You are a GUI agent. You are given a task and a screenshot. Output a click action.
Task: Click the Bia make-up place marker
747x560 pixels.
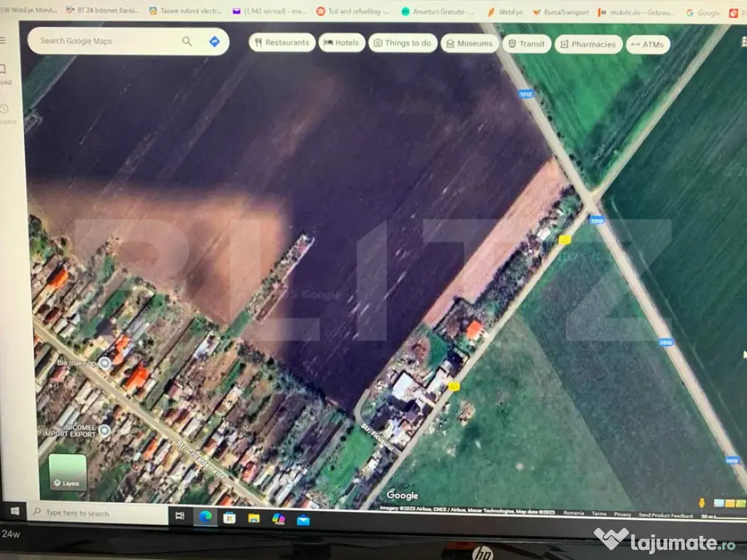pyautogui.click(x=105, y=363)
